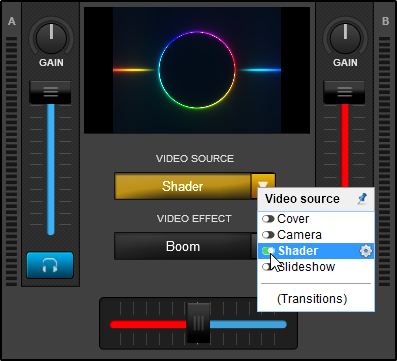Viewport: 397px width, 361px height.
Task: Click the deck A letter label
Action: pos(12,21)
